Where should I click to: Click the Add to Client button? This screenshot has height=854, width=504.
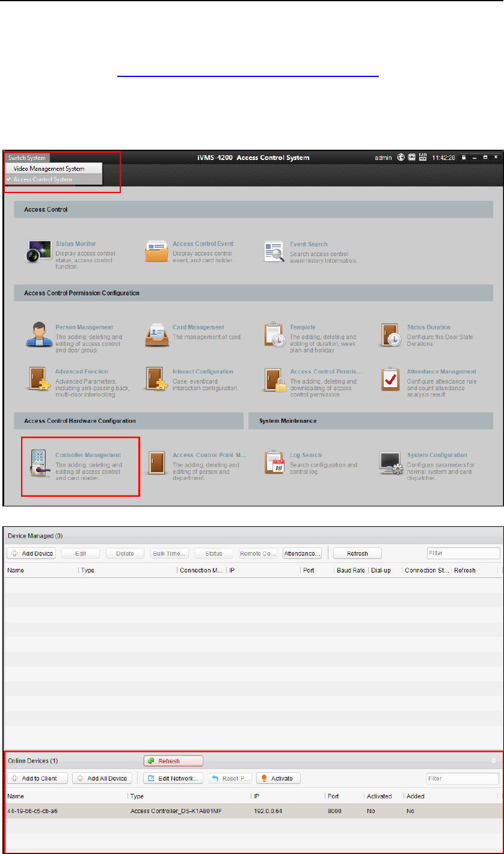point(37,778)
